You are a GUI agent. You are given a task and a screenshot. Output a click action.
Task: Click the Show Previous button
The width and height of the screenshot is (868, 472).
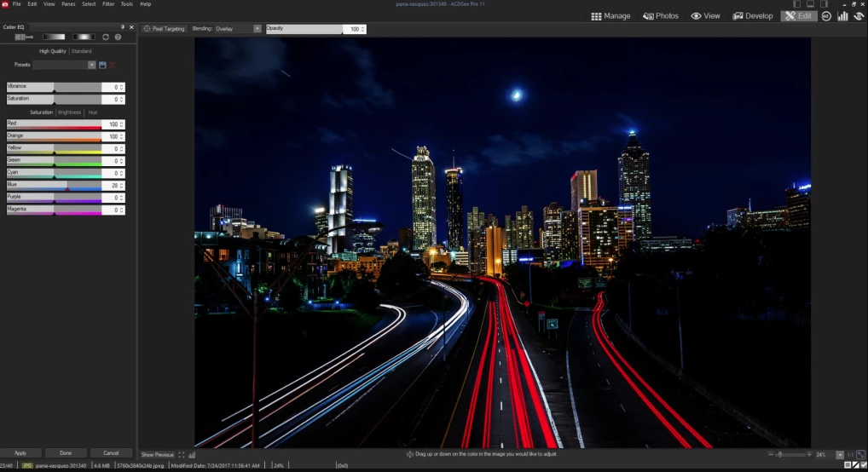point(158,455)
